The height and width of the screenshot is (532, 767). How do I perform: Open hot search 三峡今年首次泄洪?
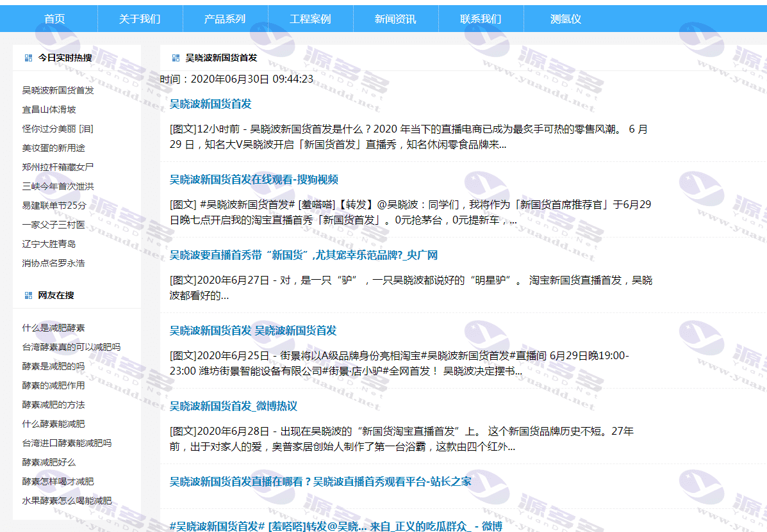pos(58,186)
